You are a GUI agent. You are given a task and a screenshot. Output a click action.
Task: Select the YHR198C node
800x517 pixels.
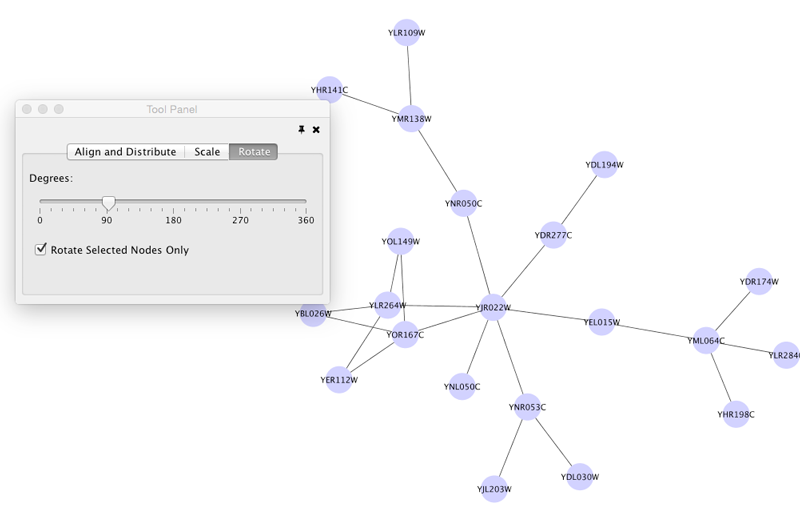736,414
